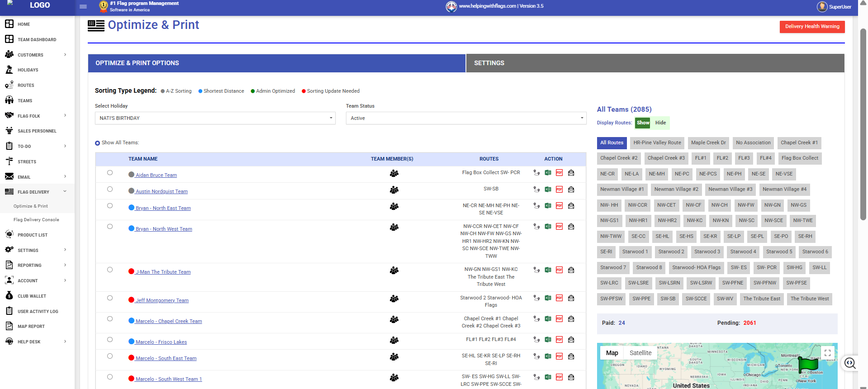The image size is (868, 389).
Task: Select radio button for Austin Nordquist Team
Action: (x=110, y=189)
